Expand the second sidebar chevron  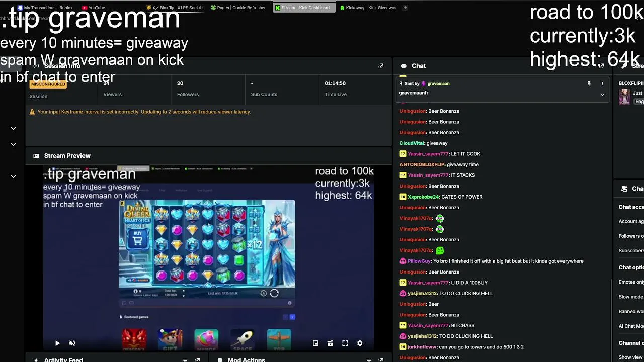(14, 144)
